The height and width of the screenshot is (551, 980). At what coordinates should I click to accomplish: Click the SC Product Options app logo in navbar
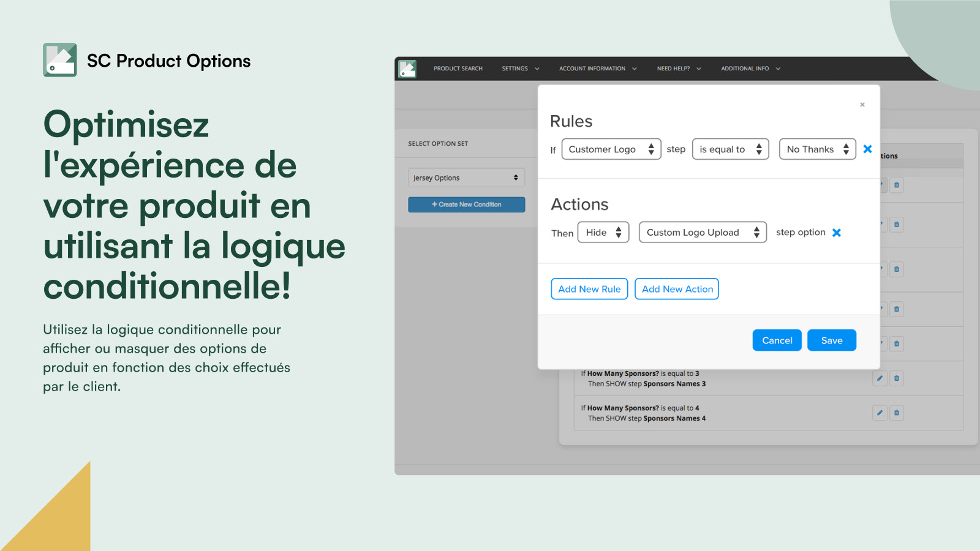pos(407,69)
